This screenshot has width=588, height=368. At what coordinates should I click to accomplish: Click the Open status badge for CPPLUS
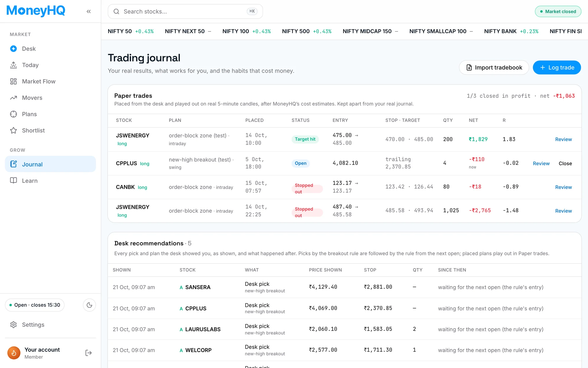(x=300, y=163)
